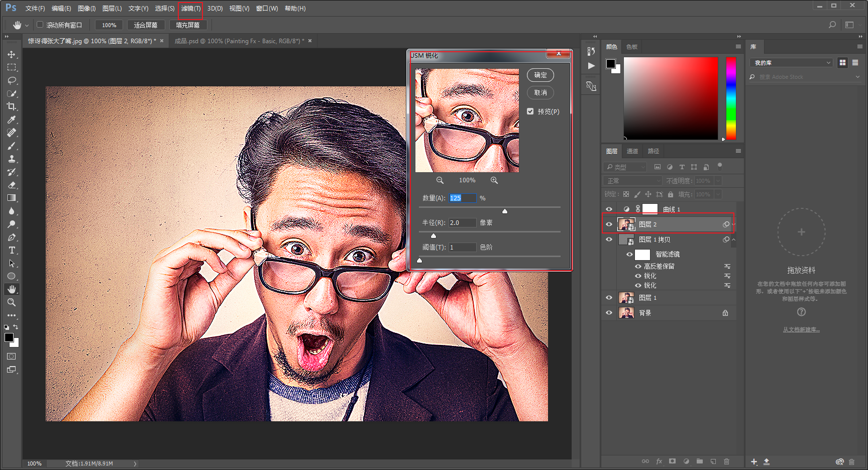This screenshot has height=470, width=868.
Task: Click the 数量 amount slider handle
Action: pos(505,211)
